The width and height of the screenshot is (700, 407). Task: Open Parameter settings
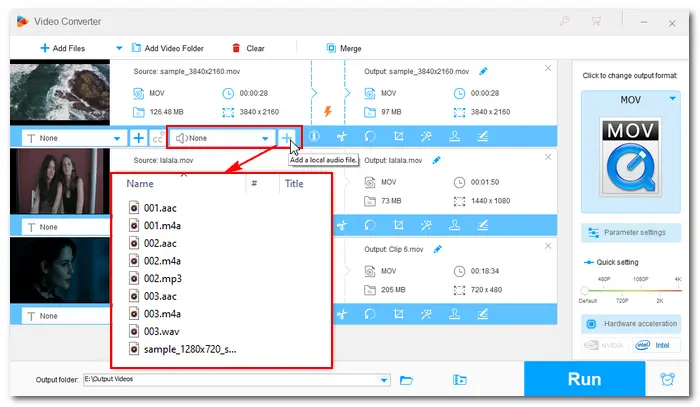631,233
